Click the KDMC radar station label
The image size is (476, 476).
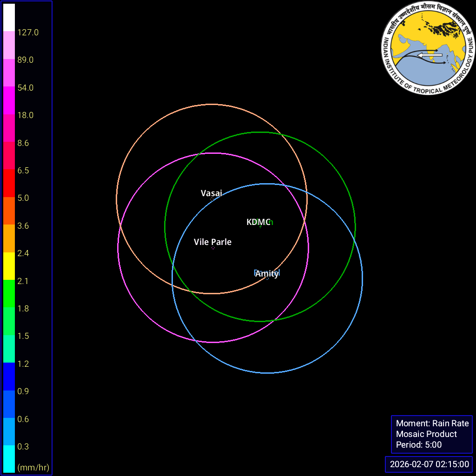(x=258, y=222)
